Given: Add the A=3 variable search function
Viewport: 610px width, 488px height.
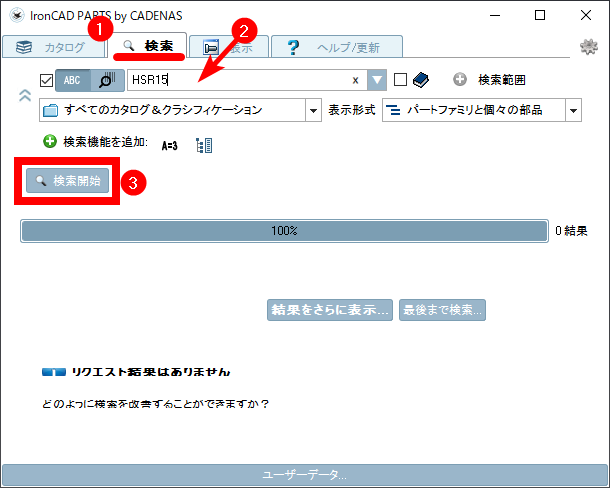Looking at the screenshot, I should [170, 146].
